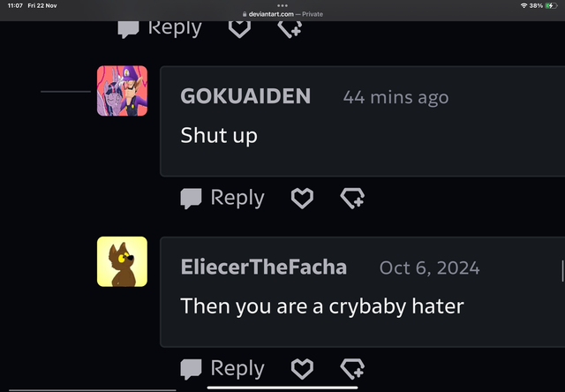Award a badge to EliecerTheFacha's comment
Viewport: 565px width, 392px height.
click(352, 369)
